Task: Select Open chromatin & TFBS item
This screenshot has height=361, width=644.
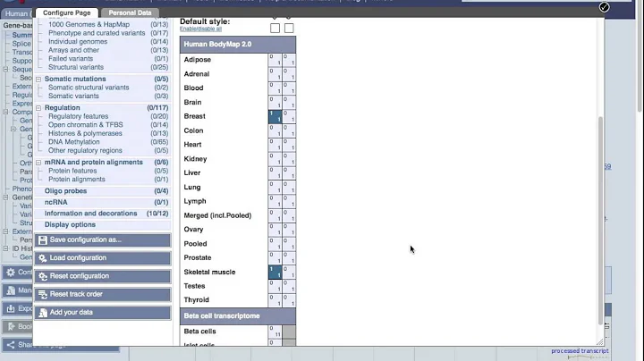Action: pos(86,125)
